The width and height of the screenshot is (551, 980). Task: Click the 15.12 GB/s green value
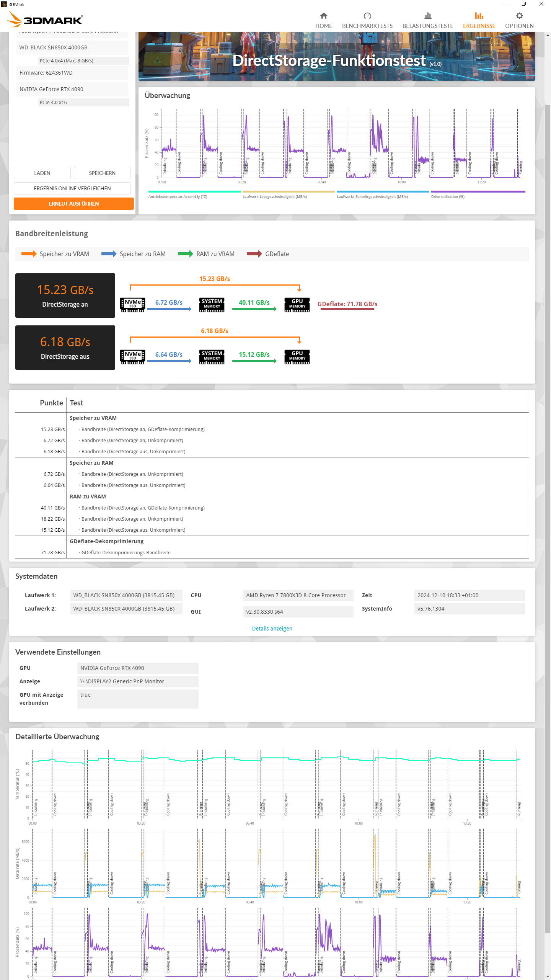click(254, 354)
